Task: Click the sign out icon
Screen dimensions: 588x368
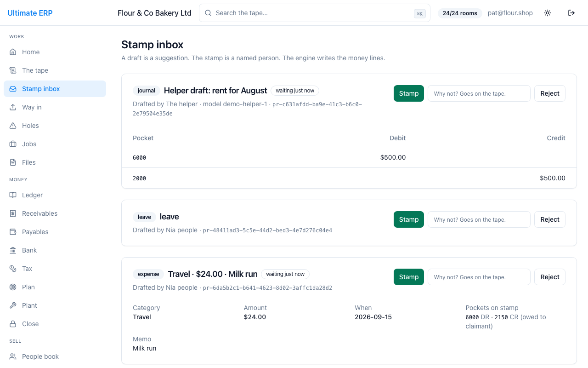Action: 571,13
